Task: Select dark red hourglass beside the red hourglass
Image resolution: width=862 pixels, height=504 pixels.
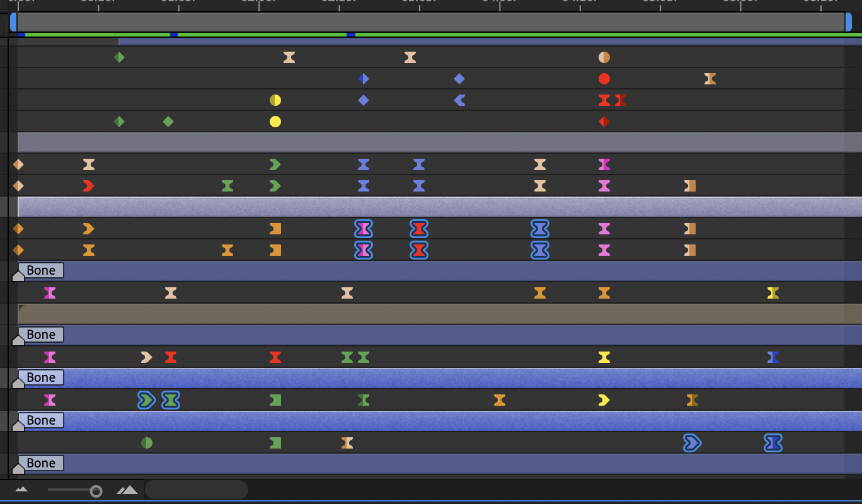Action: coord(621,100)
